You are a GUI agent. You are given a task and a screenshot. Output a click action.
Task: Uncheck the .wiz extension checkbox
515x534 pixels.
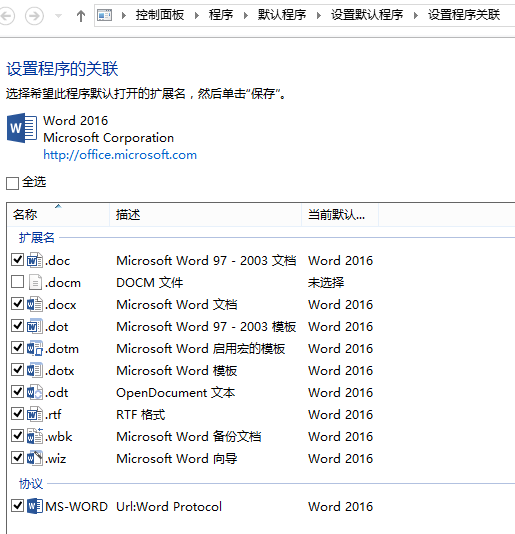17,457
